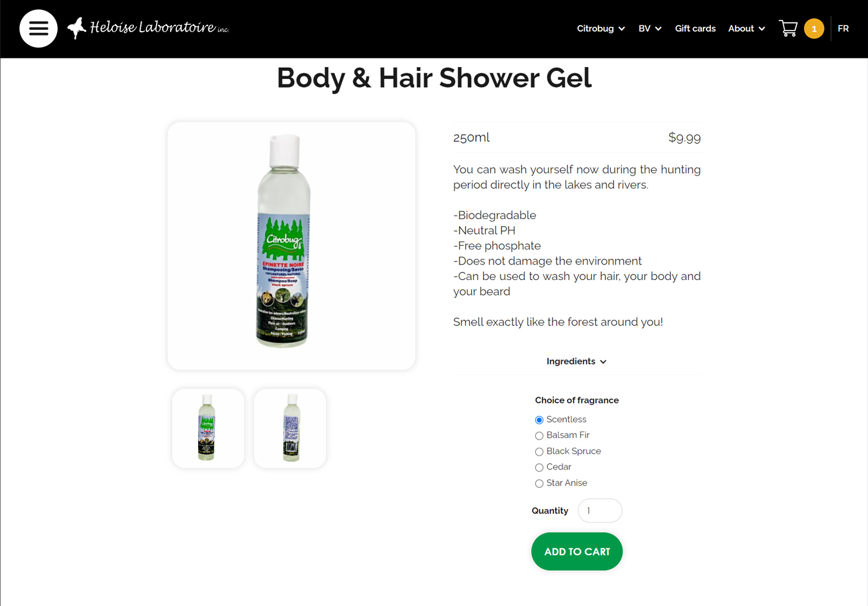Click the Heloise Laboratoire bird logo

(x=77, y=28)
